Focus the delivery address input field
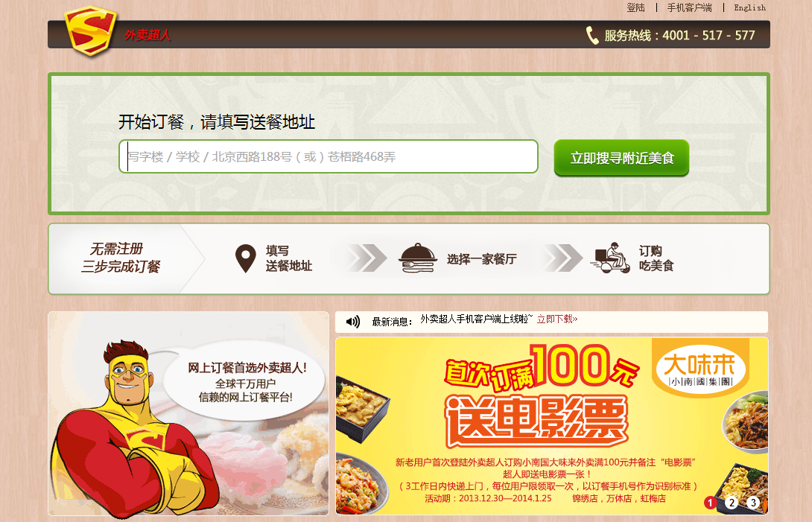Screen dimensions: 812x522 click(x=329, y=156)
